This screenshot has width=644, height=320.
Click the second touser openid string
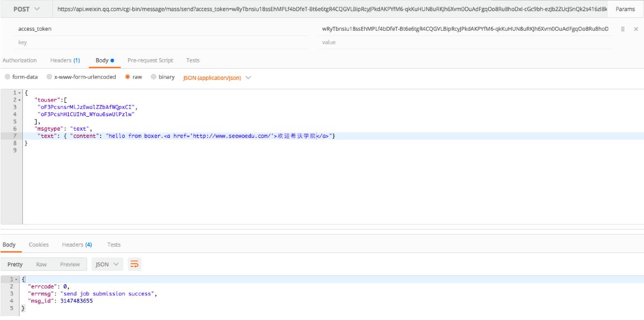tap(86, 114)
